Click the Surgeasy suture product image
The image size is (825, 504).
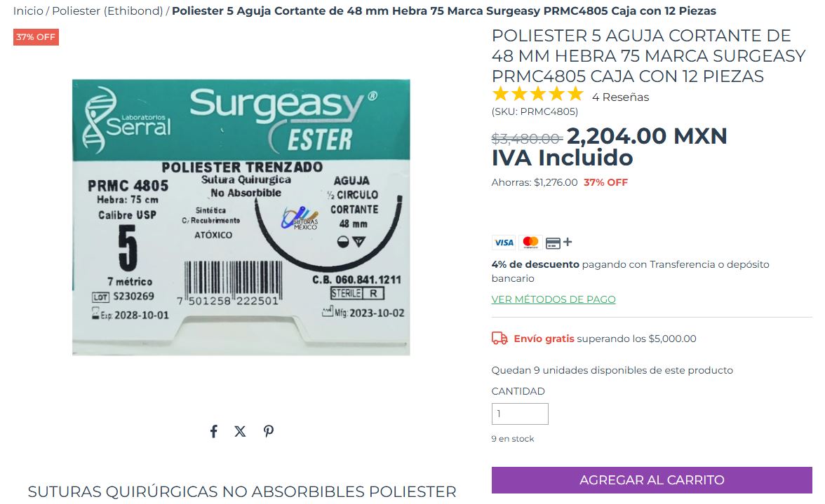point(241,217)
